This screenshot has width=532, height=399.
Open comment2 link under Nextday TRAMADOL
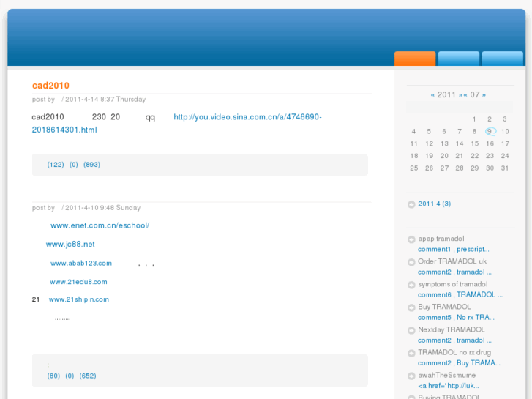click(454, 340)
